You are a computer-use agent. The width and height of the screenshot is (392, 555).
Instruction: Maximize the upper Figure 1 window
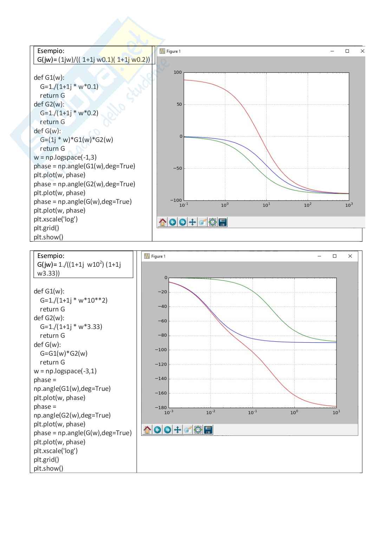pos(347,51)
